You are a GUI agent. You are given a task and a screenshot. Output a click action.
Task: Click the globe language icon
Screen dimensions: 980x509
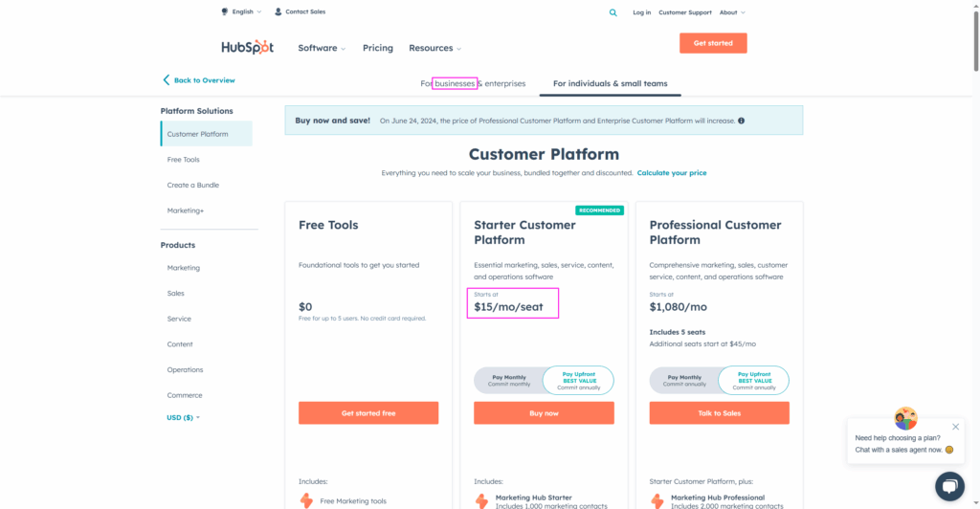pos(225,11)
